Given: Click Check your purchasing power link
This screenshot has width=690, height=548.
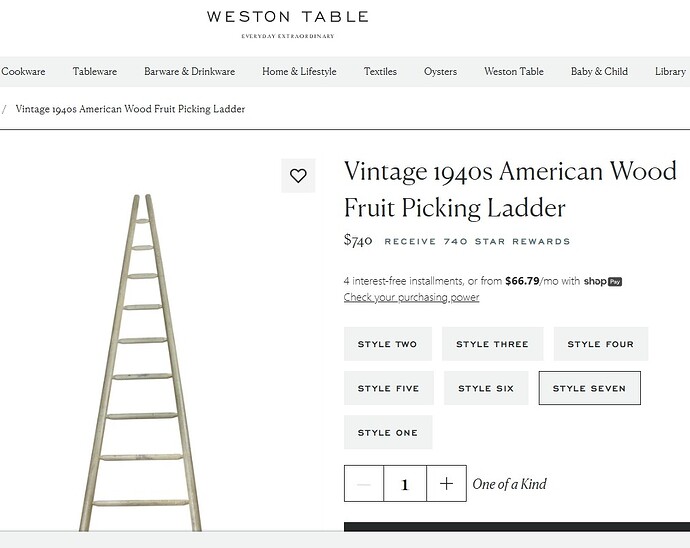Looking at the screenshot, I should (411, 297).
